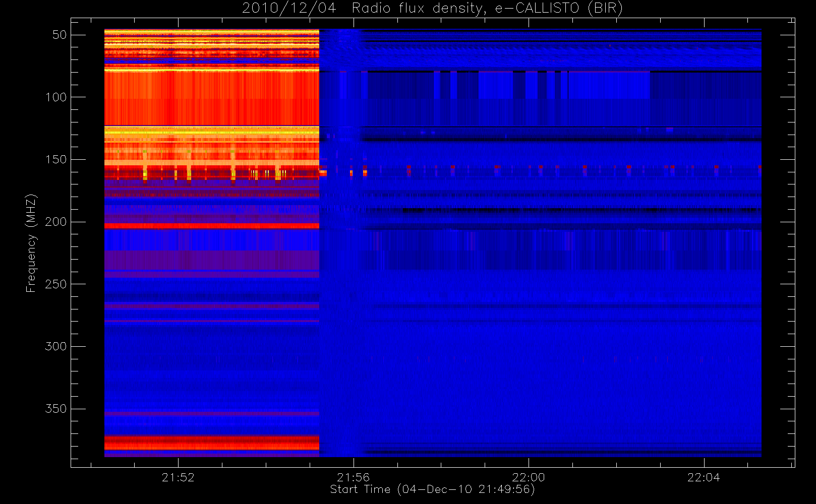The width and height of the screenshot is (816, 504).
Task: Select the 300 frequency tick label
Action: [x=56, y=346]
